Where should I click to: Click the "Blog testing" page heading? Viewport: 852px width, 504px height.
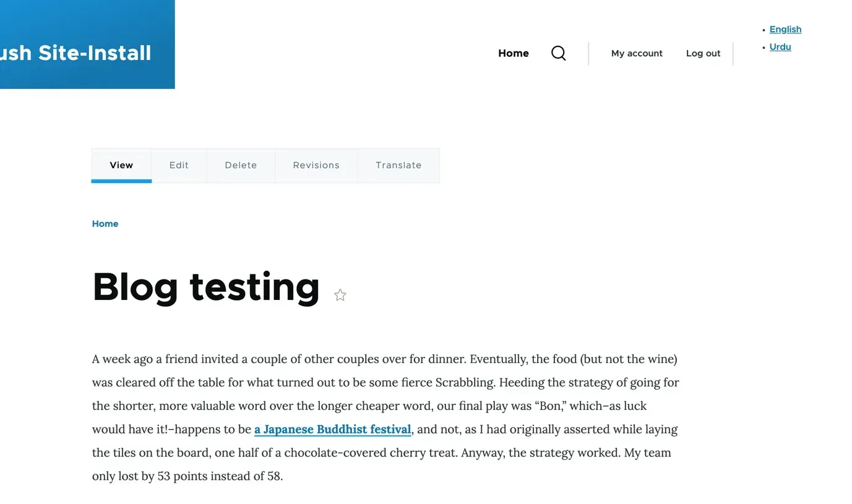pyautogui.click(x=206, y=287)
